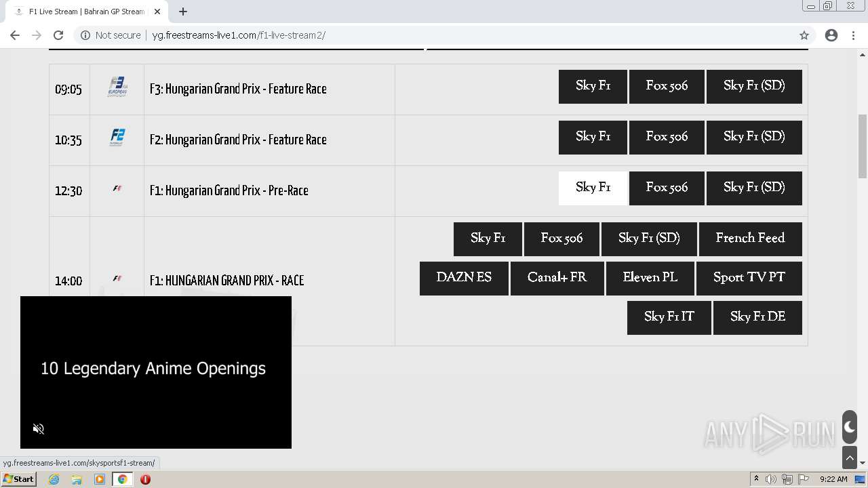
Task: Open Sport TV PT stream
Action: 749,278
